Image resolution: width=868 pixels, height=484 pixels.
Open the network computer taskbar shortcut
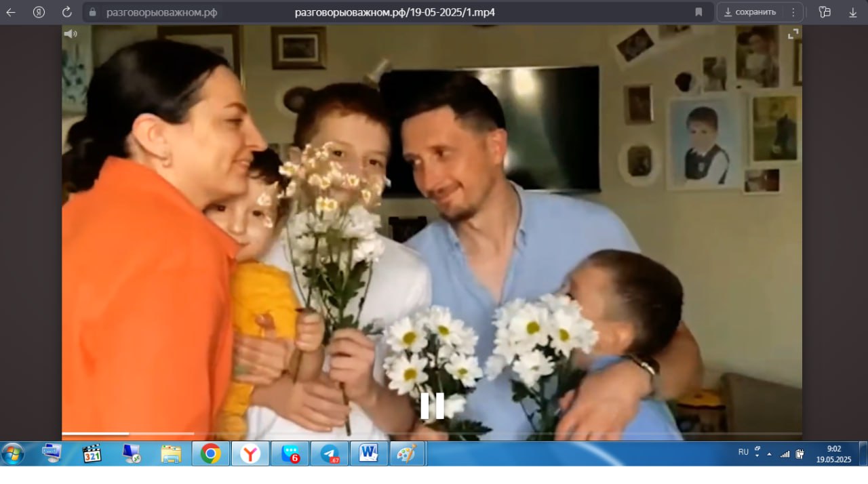pos(132,453)
